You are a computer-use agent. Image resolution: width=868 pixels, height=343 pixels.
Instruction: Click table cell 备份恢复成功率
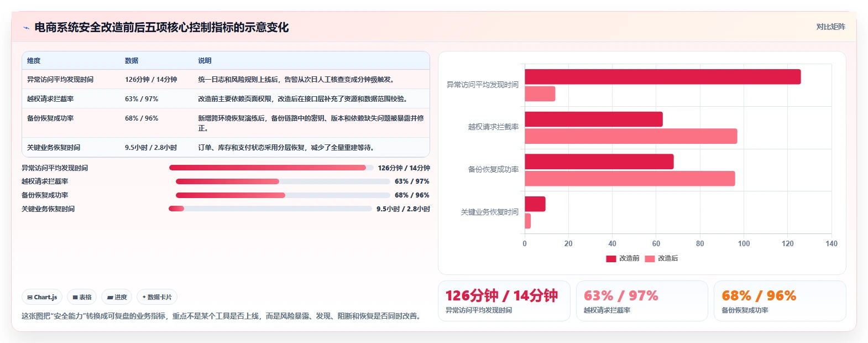[50, 118]
